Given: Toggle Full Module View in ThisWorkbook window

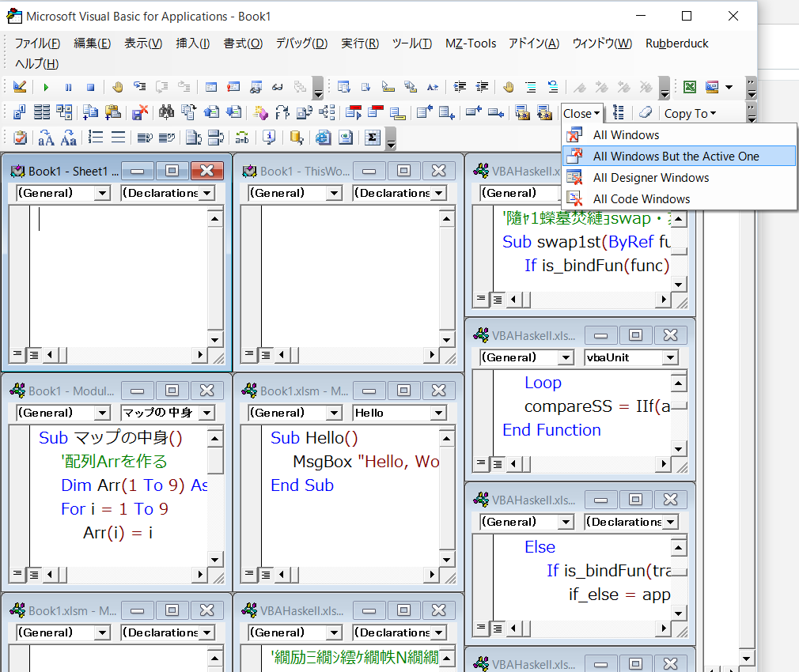Looking at the screenshot, I should pos(266,355).
